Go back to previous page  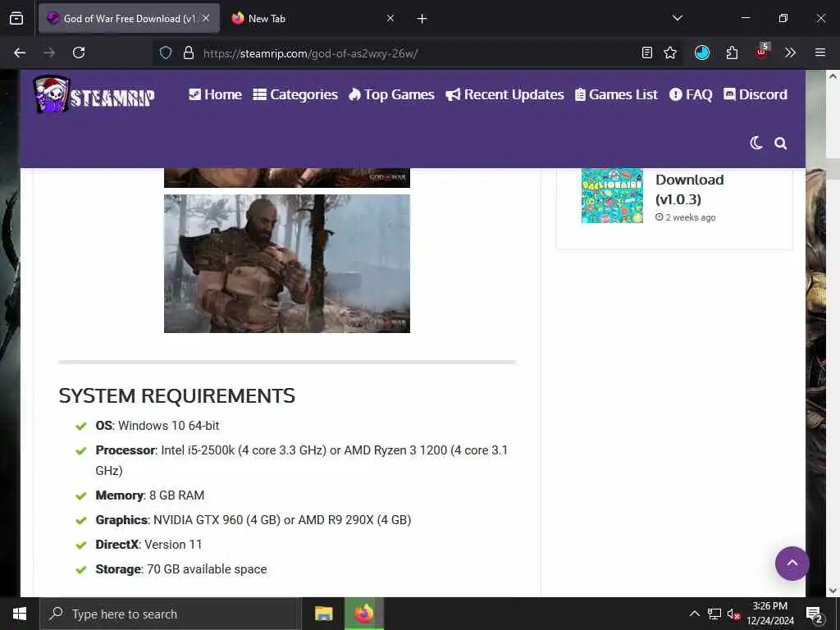point(20,52)
